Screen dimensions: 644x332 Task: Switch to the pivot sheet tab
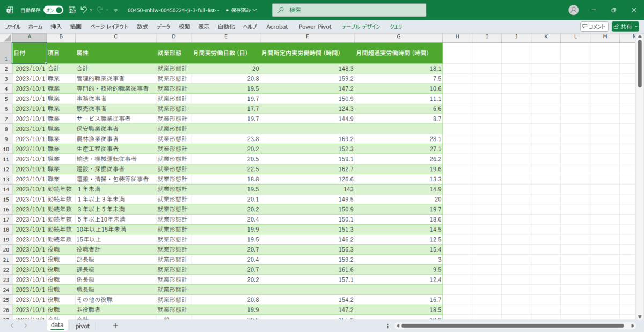[x=82, y=326]
